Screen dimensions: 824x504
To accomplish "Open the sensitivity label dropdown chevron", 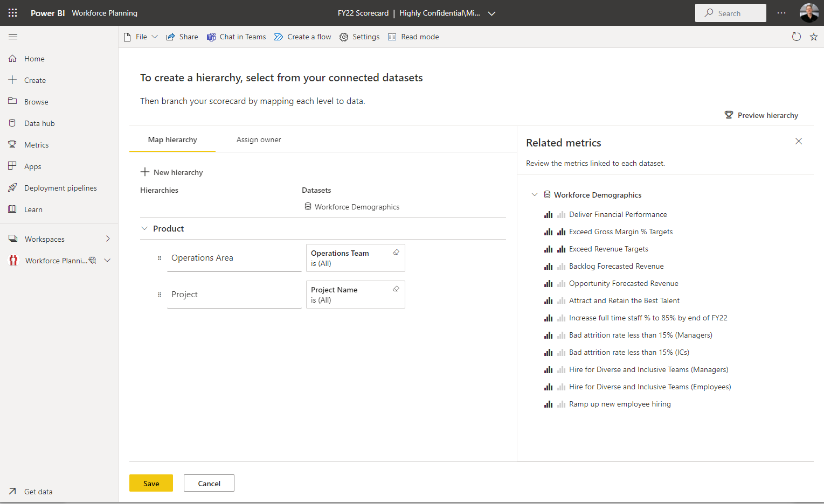I will (x=491, y=13).
